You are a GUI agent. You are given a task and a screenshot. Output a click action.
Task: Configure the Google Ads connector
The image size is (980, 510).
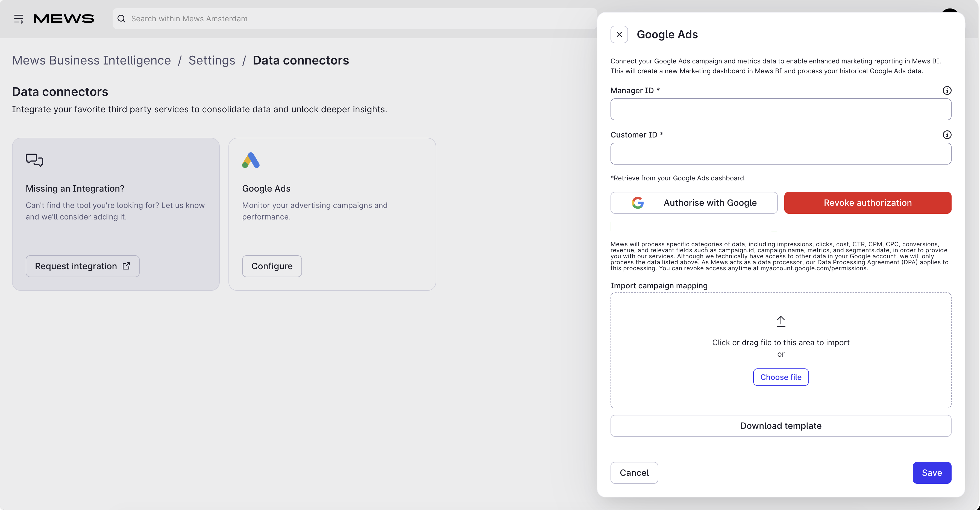pyautogui.click(x=272, y=266)
